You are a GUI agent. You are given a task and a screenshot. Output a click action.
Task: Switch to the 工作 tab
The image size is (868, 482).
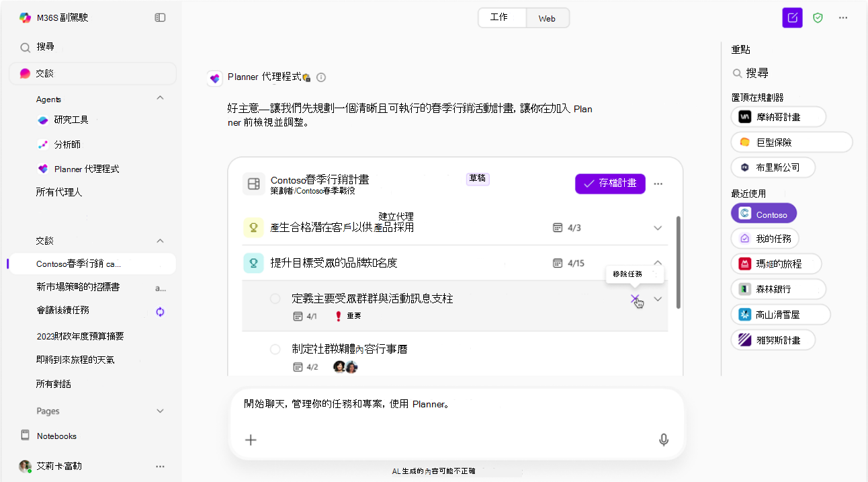pyautogui.click(x=502, y=18)
